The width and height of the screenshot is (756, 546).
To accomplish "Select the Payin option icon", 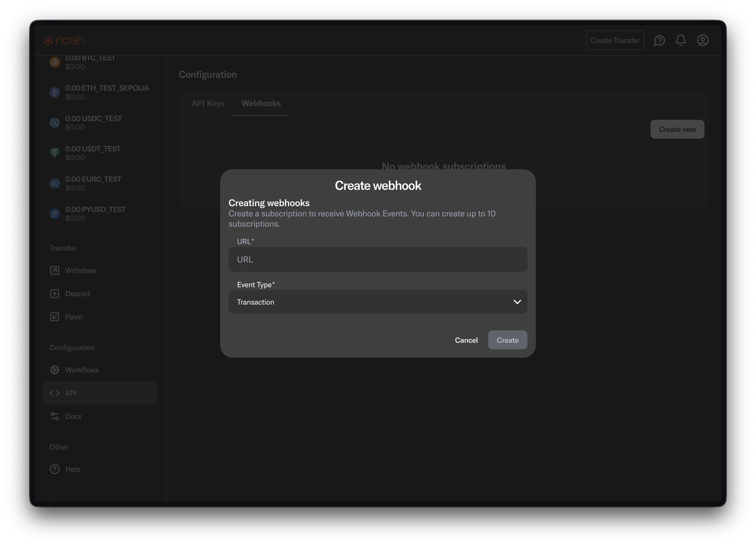I will [x=54, y=316].
